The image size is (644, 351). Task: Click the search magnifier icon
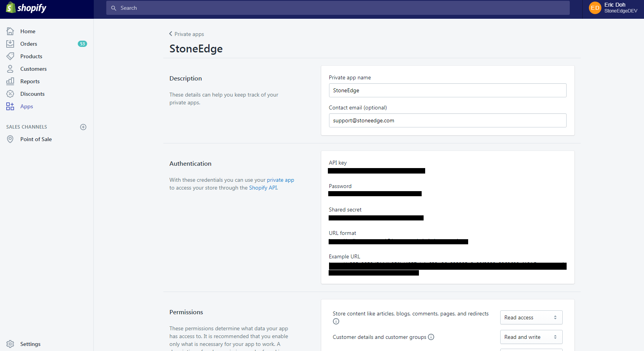114,8
